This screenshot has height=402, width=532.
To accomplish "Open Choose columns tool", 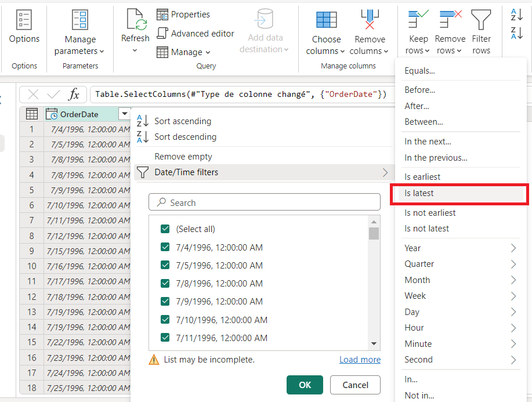I will 326,20.
